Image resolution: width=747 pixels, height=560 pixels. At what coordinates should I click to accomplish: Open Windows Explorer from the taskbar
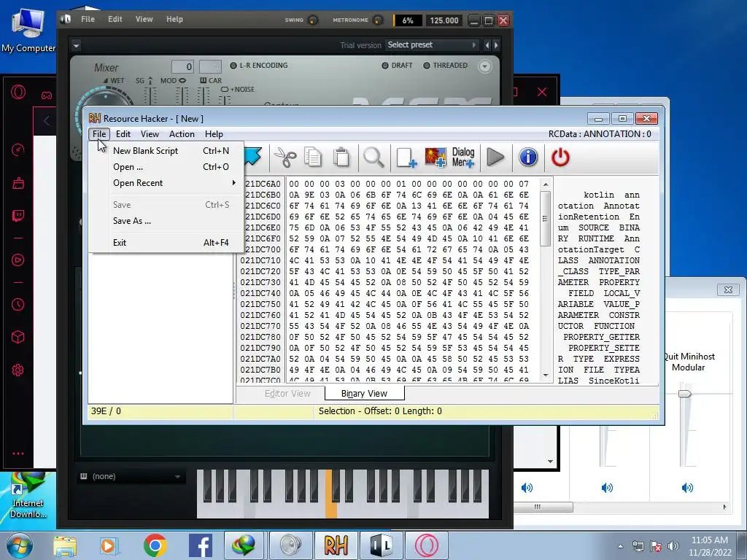point(65,545)
